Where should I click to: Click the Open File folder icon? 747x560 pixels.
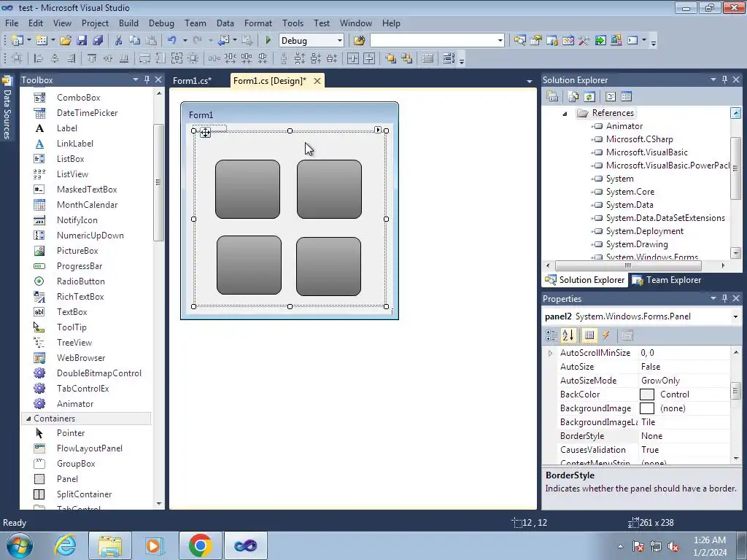[x=65, y=41]
